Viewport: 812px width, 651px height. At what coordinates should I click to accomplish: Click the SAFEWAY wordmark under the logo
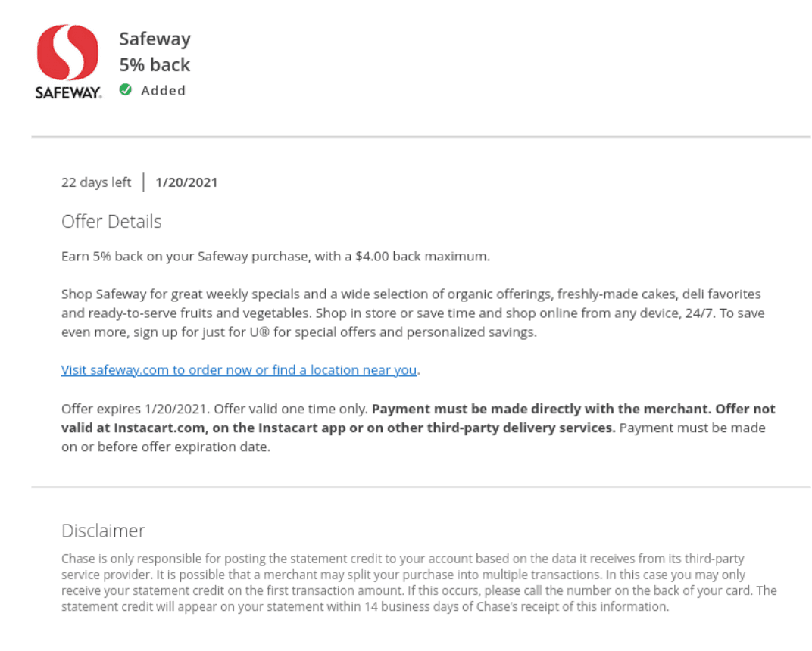point(68,92)
